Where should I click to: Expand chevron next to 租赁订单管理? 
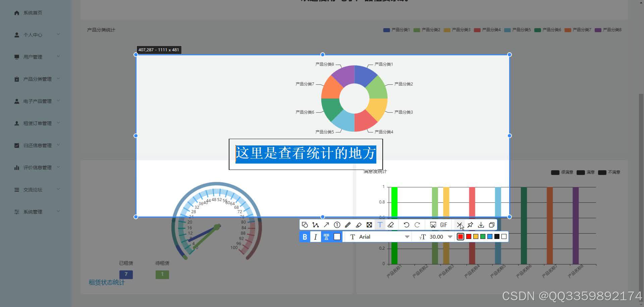58,123
